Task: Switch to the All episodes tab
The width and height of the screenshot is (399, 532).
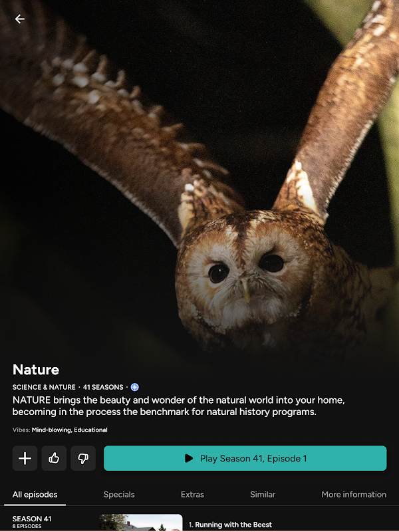Action: [x=35, y=495]
